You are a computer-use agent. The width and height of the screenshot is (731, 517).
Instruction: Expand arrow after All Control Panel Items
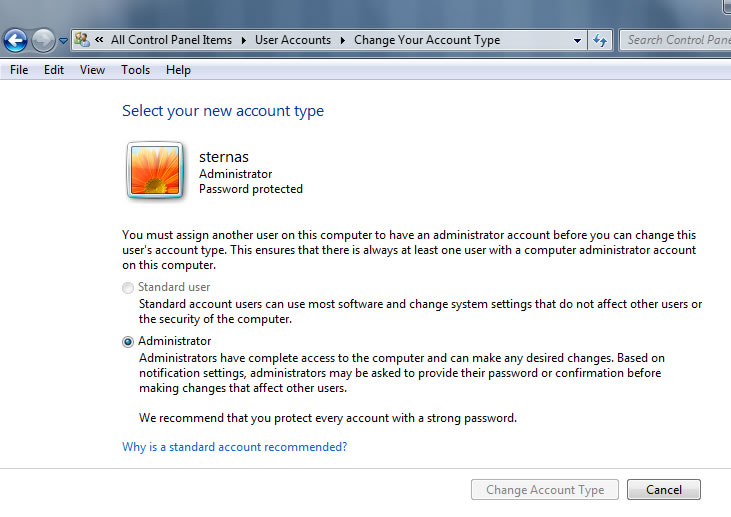[x=243, y=41]
